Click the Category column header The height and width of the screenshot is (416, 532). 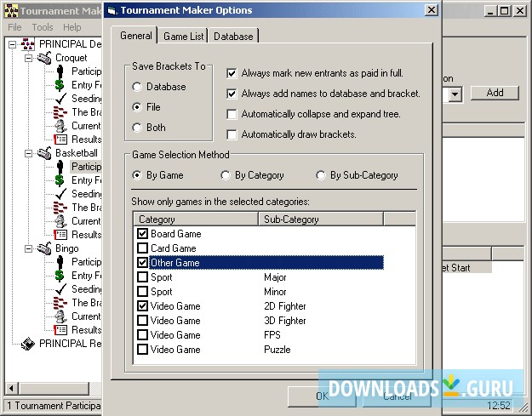[196, 219]
